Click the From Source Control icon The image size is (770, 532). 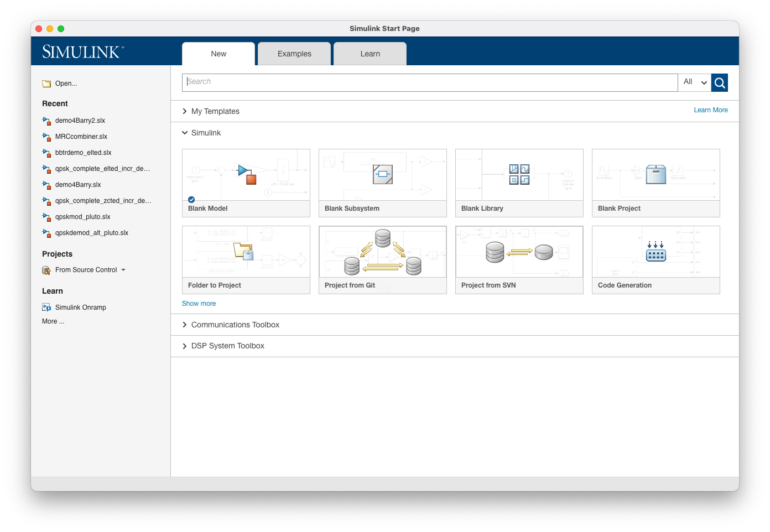click(46, 270)
